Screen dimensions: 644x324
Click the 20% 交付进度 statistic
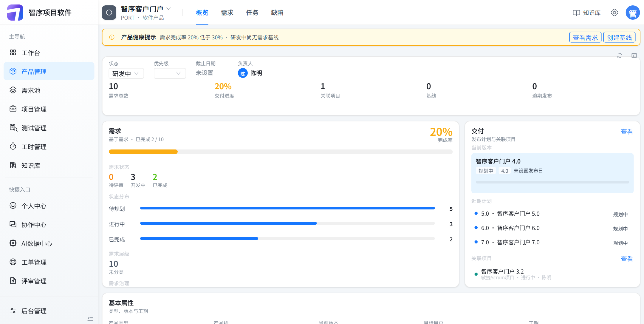[x=225, y=90]
